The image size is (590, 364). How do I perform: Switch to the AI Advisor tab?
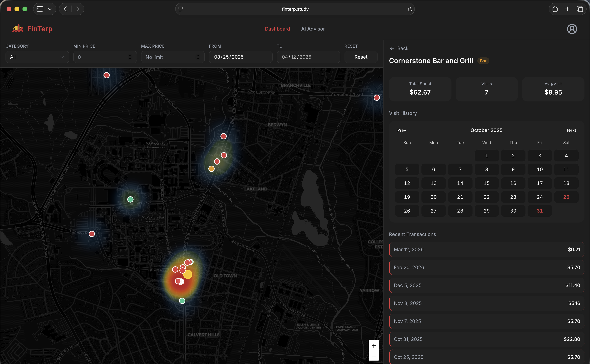point(313,29)
